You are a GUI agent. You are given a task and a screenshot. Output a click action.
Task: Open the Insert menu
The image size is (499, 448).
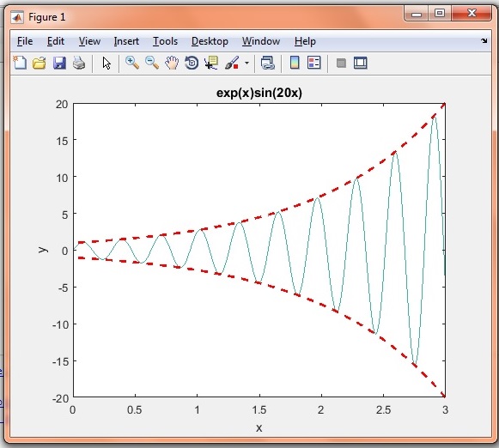pyautogui.click(x=126, y=41)
